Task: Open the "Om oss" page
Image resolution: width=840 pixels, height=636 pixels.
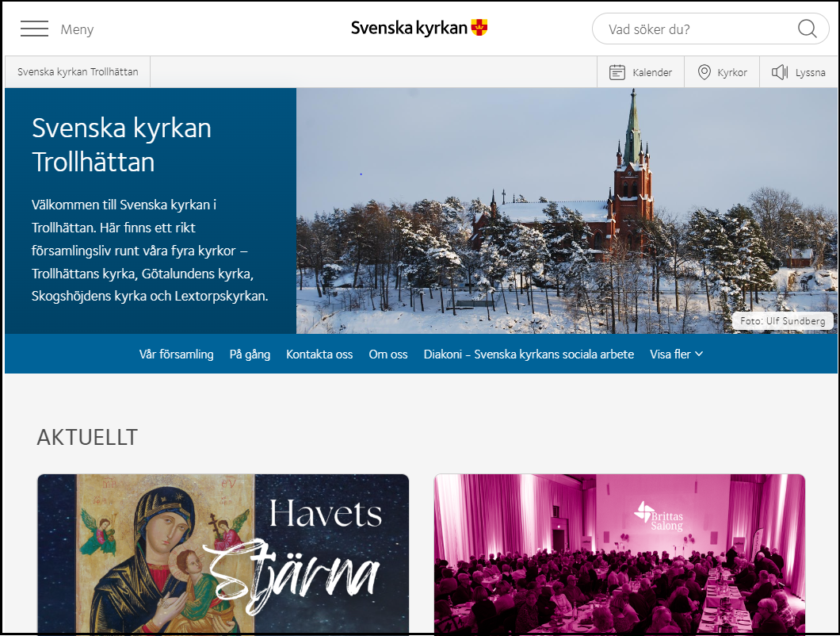Action: tap(388, 354)
